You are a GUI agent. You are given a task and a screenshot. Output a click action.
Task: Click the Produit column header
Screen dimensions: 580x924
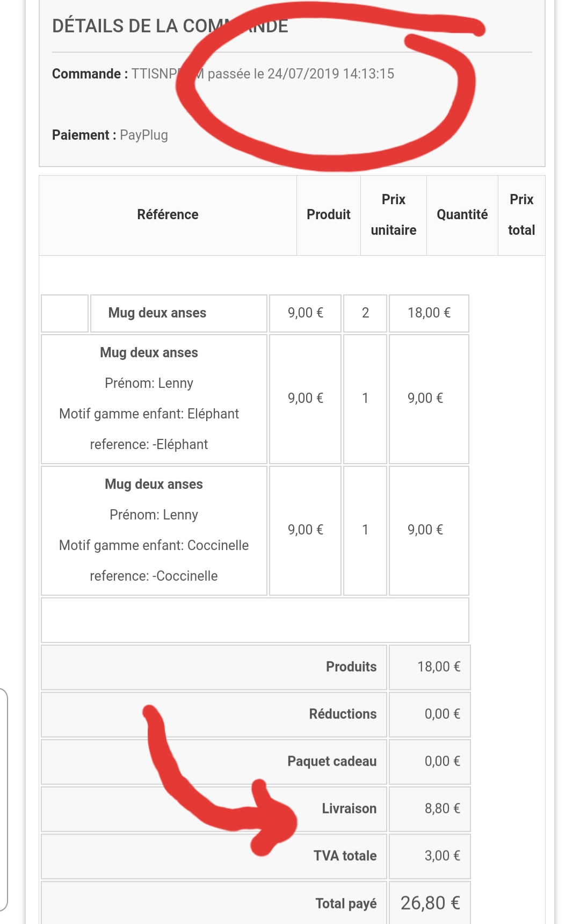(x=328, y=215)
